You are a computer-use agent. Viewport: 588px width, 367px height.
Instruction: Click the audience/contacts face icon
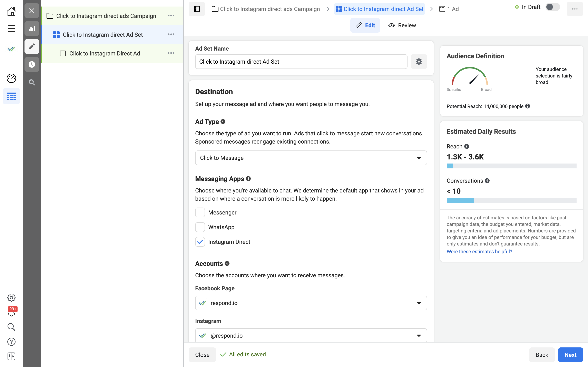click(x=11, y=78)
